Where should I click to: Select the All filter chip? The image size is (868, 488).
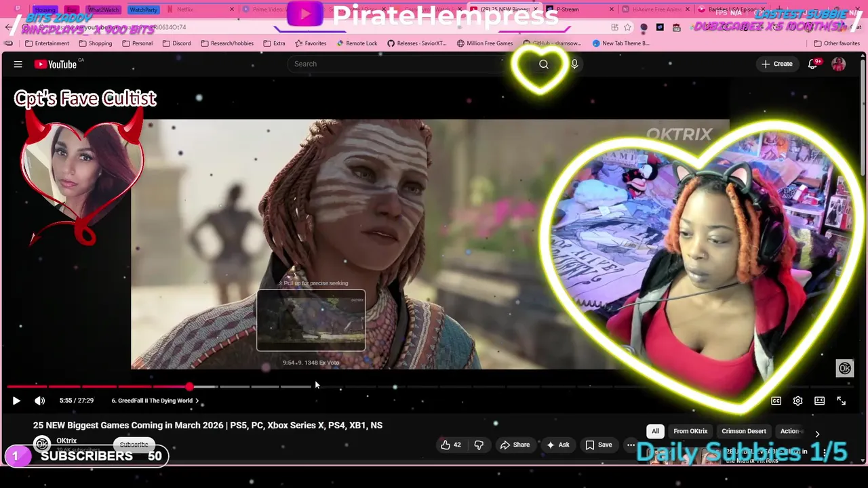(x=655, y=431)
